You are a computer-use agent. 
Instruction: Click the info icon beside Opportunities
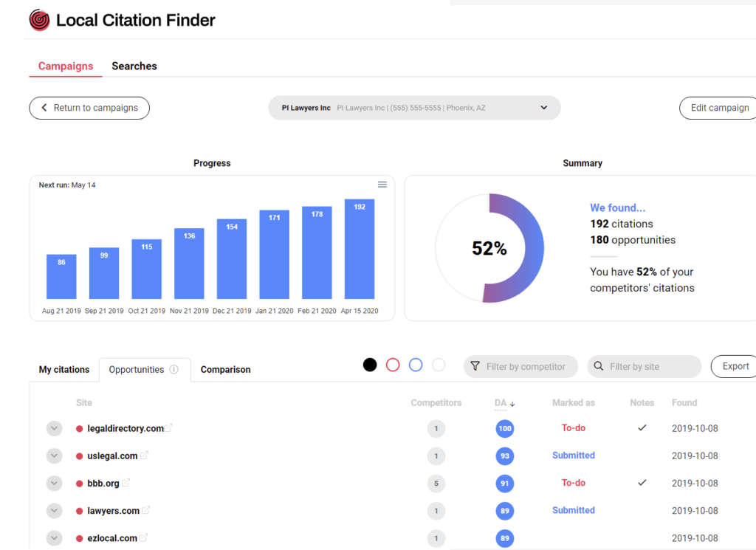pos(174,369)
